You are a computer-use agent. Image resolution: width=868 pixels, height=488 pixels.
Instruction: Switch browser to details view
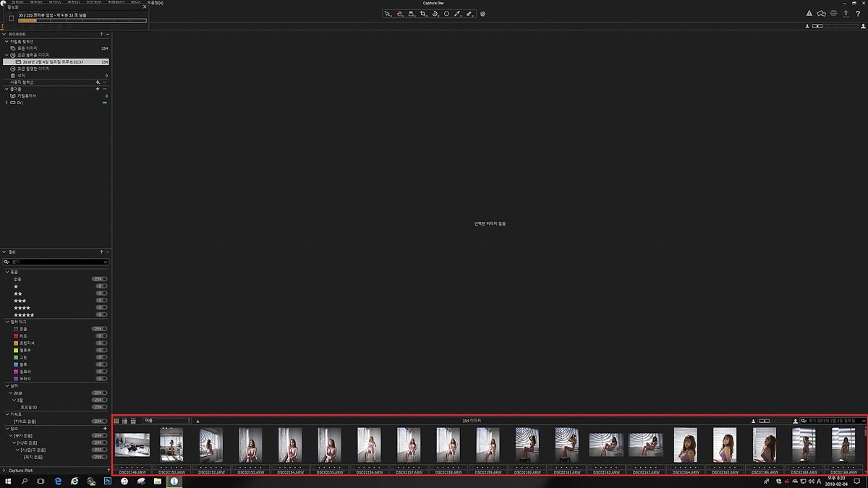tap(133, 420)
